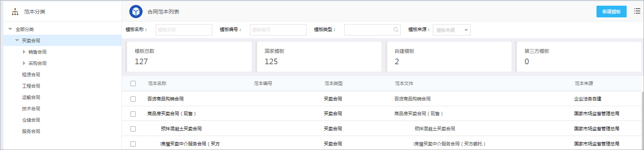Click 买卖合同 type cell in 预拌混凝土买卖合同 row
This screenshot has height=150, width=644.
click(x=333, y=129)
